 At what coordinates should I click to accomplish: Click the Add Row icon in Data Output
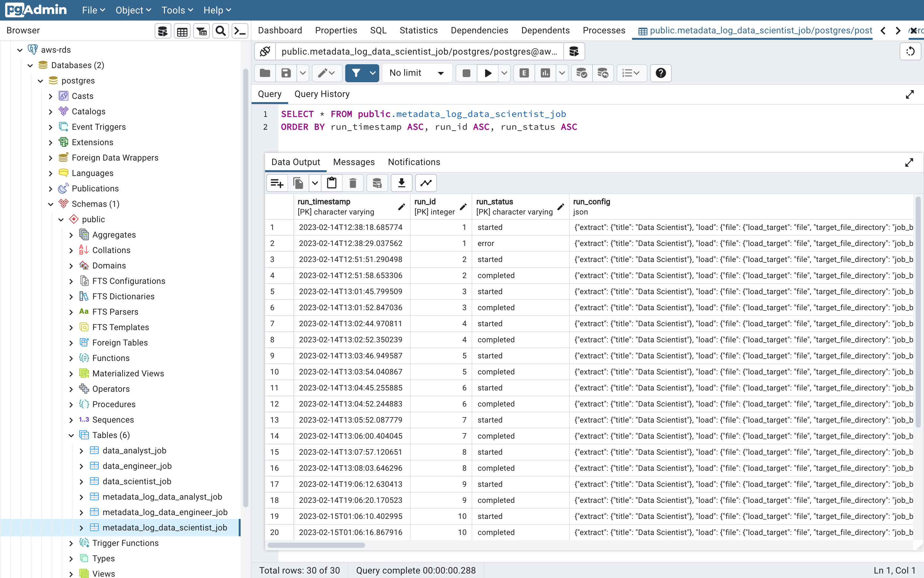click(277, 183)
